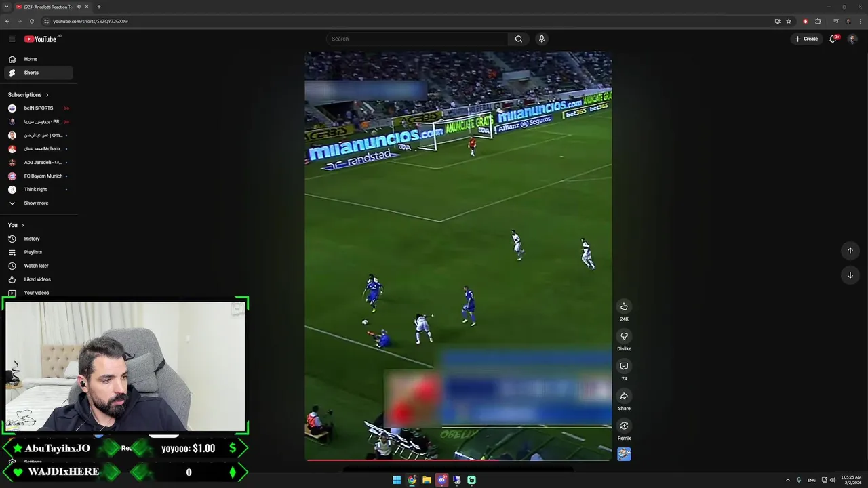Show hidden system tray icons

tap(787, 480)
